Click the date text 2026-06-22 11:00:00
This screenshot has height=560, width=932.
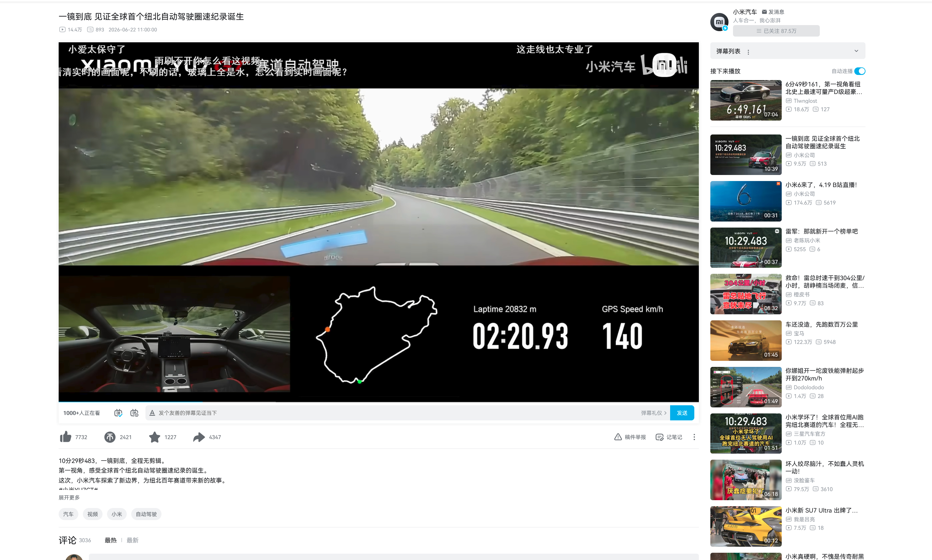pyautogui.click(x=132, y=29)
